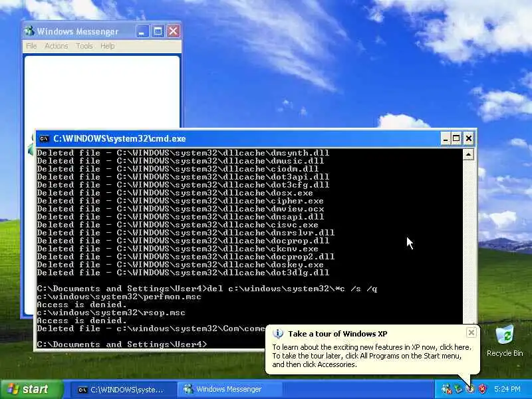Open the Tools menu in Windows Messenger
The width and height of the screenshot is (532, 399).
[x=84, y=46]
